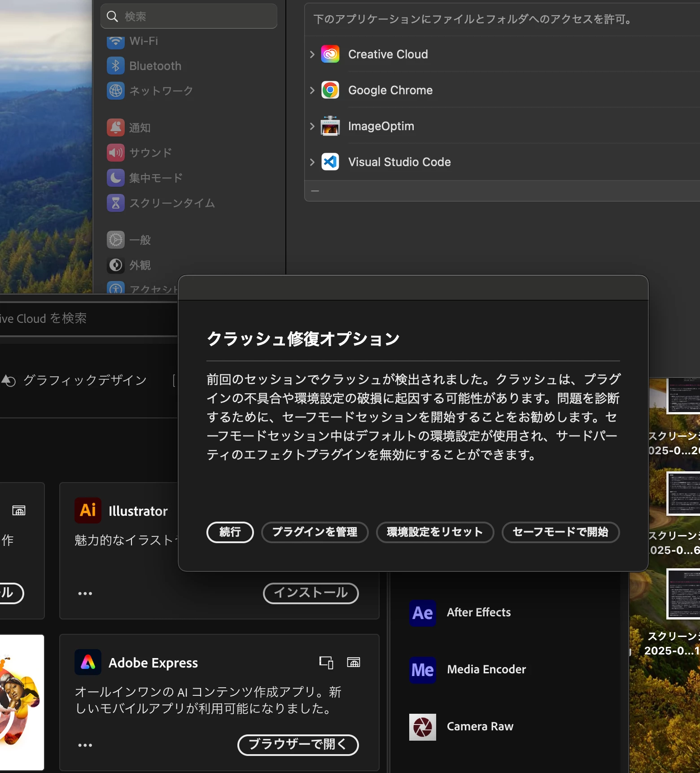700x773 pixels.
Task: Click the minus remove button below app list
Action: 315,191
